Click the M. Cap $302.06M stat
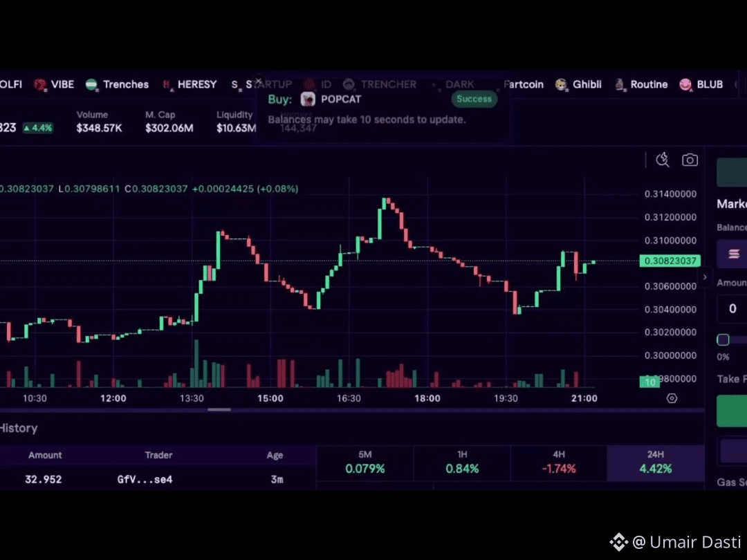Image resolution: width=747 pixels, height=560 pixels. (x=169, y=122)
